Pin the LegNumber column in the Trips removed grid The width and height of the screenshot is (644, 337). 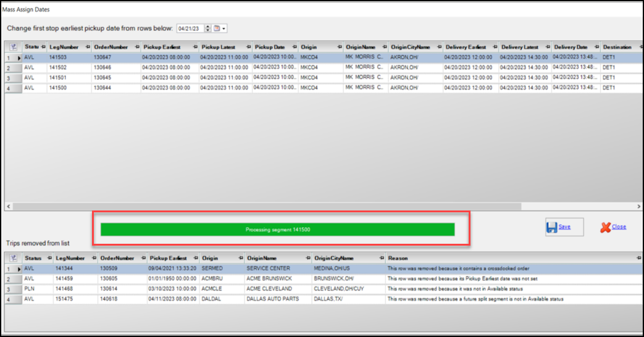click(94, 258)
